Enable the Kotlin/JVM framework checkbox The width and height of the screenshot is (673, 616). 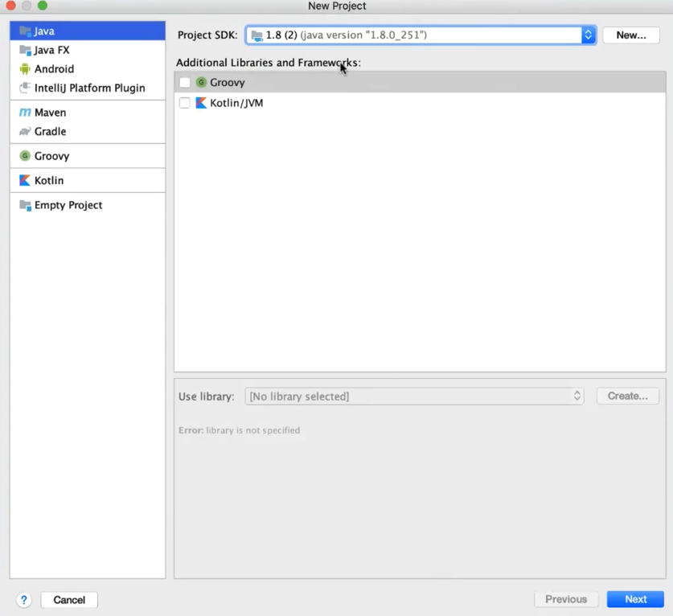click(185, 103)
